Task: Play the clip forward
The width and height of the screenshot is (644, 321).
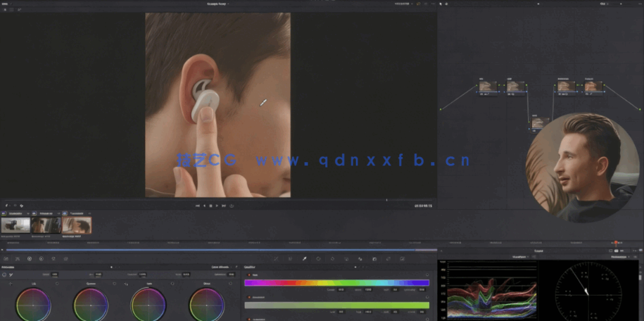Action: click(217, 206)
